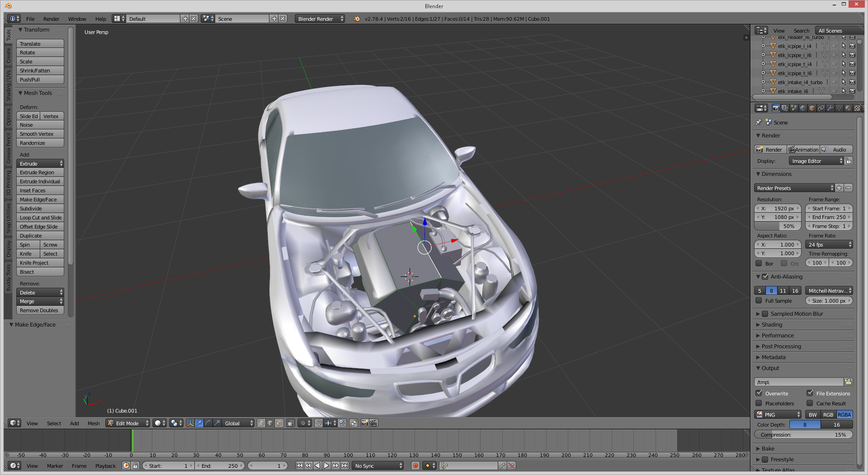
Task: Open the Material properties tab icon
Action: tap(848, 108)
